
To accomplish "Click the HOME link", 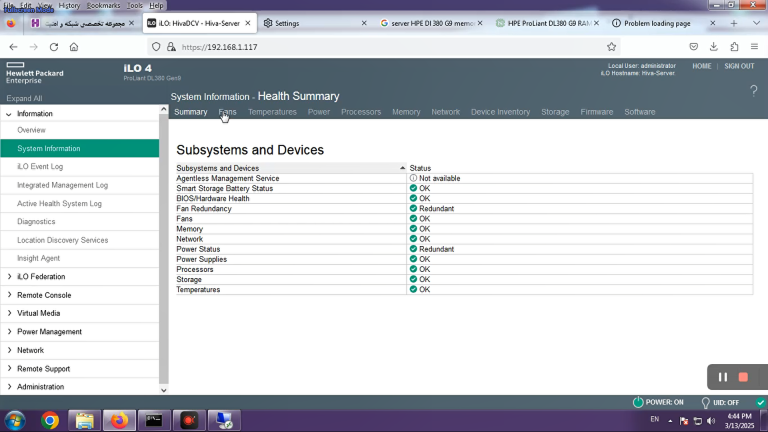I will coord(701,66).
